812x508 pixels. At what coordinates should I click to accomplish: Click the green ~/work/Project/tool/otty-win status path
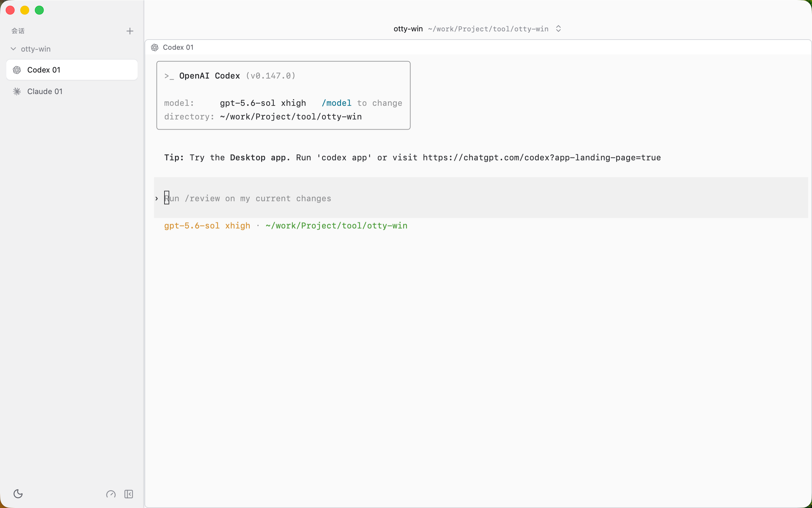tap(337, 226)
